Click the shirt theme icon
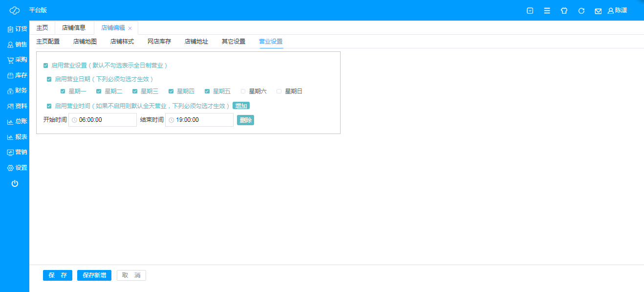 [x=564, y=11]
